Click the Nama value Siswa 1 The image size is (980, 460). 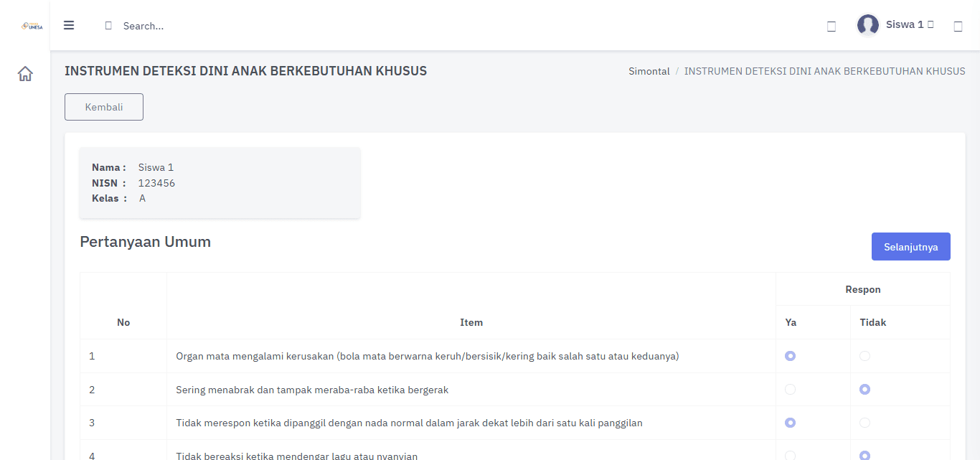click(x=156, y=167)
